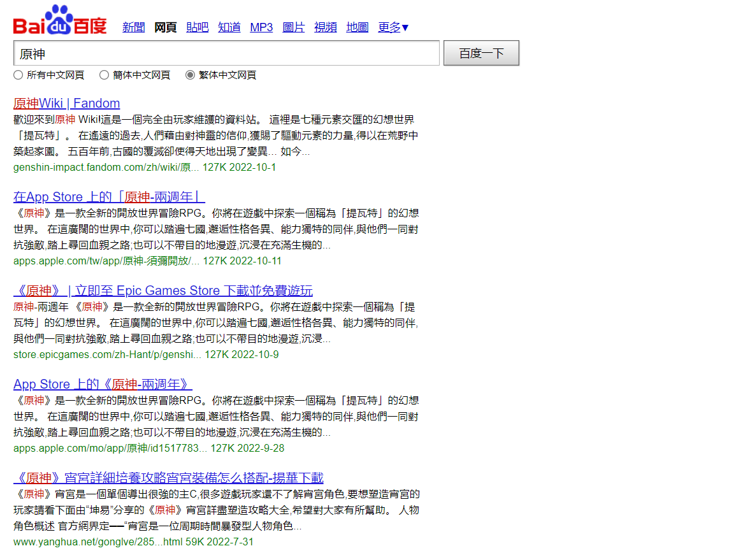Open the 知道 tab
This screenshot has height=560, width=750.
pyautogui.click(x=229, y=27)
